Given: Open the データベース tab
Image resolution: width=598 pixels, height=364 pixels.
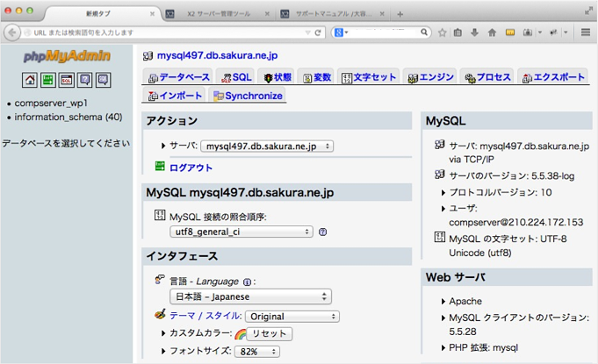Looking at the screenshot, I should tap(179, 77).
